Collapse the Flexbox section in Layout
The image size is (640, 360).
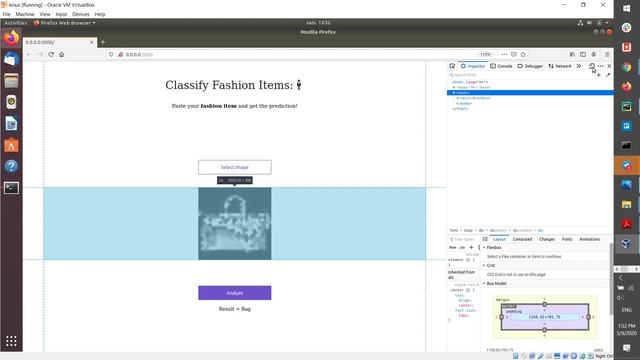(x=484, y=247)
